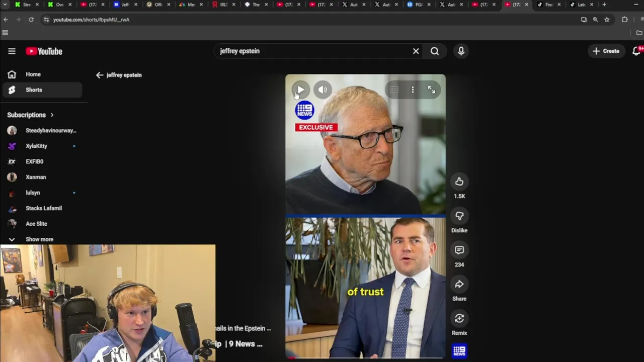The width and height of the screenshot is (644, 362).
Task: Bookmark this page with the star icon
Action: pos(607,20)
